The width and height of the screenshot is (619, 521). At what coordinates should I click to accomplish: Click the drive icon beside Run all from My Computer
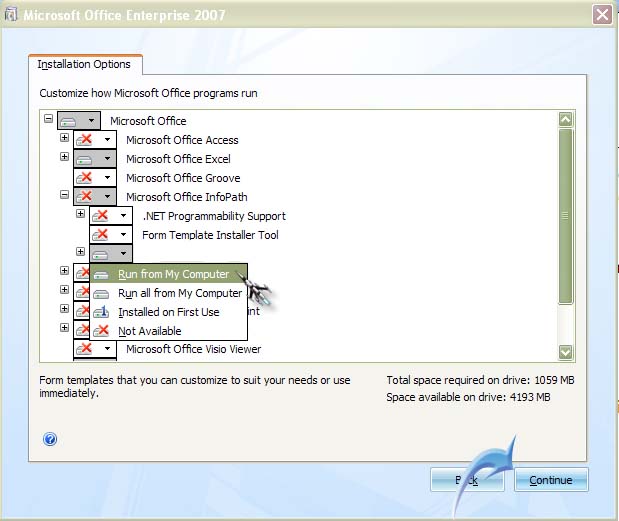(x=101, y=294)
